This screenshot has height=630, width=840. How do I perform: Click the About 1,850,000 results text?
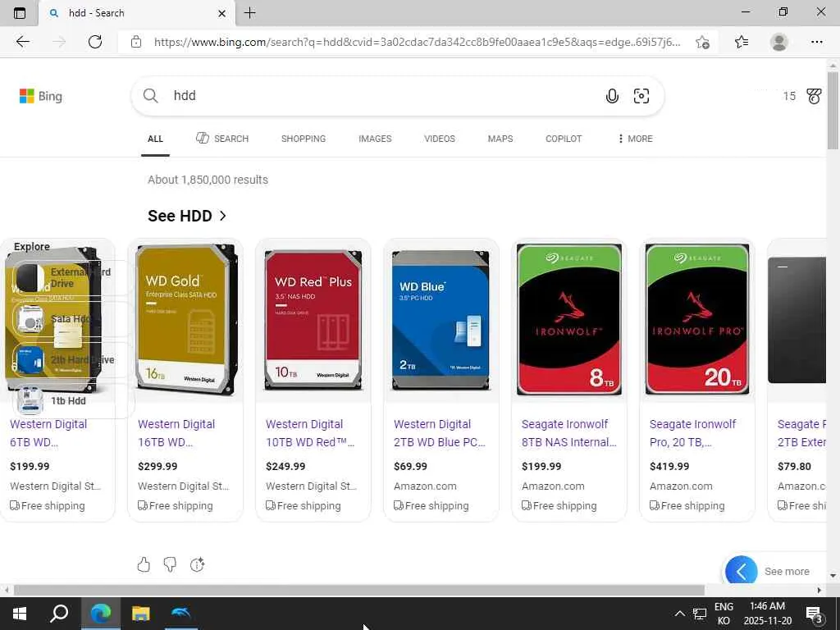[208, 180]
